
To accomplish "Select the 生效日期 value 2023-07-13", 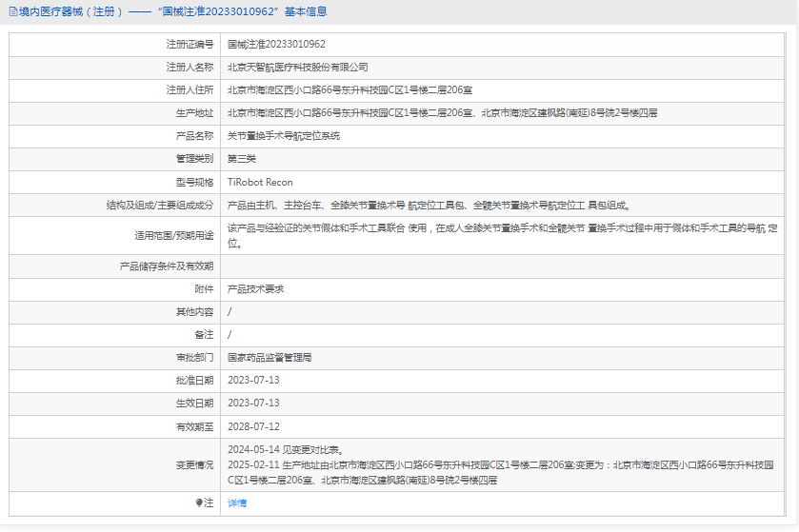I will [253, 404].
